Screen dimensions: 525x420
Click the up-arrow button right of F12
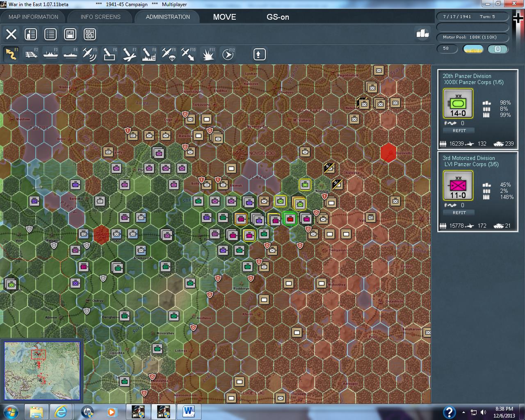[x=259, y=54]
